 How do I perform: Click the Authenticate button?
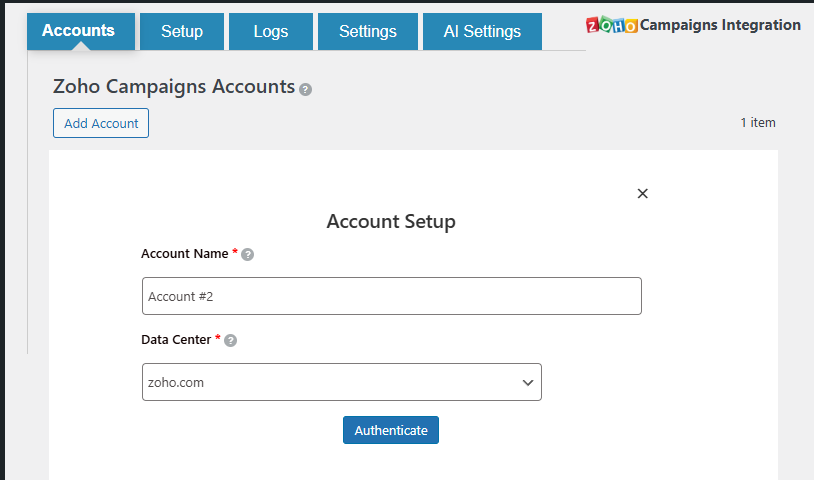coord(391,430)
